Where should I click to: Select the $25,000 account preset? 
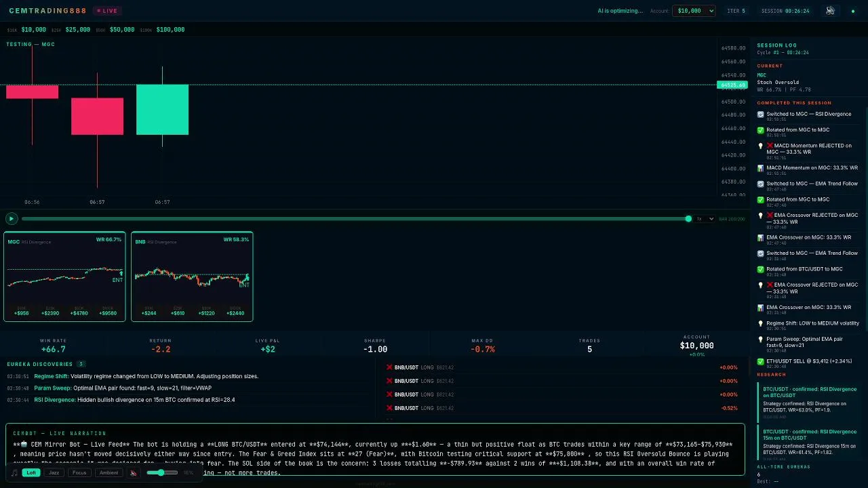(x=78, y=30)
